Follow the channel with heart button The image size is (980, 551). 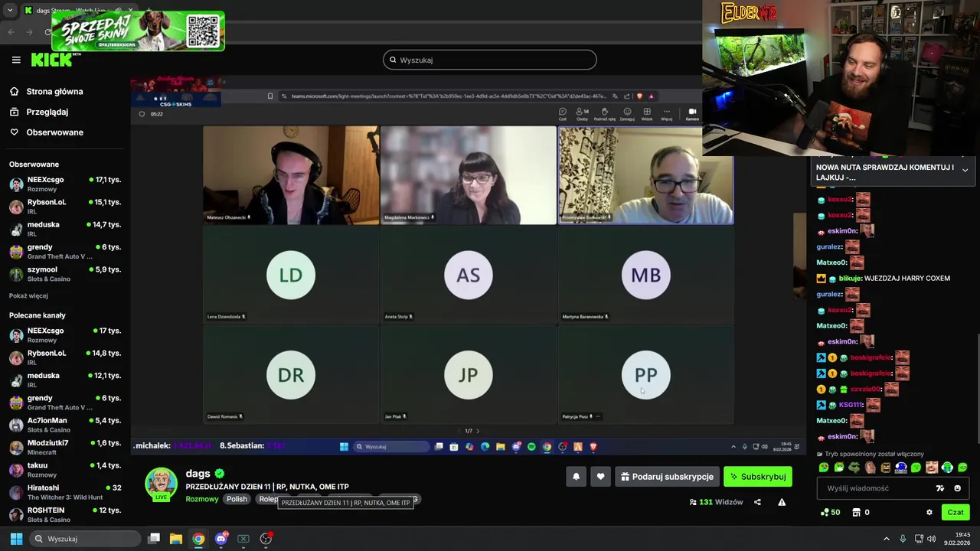(600, 477)
